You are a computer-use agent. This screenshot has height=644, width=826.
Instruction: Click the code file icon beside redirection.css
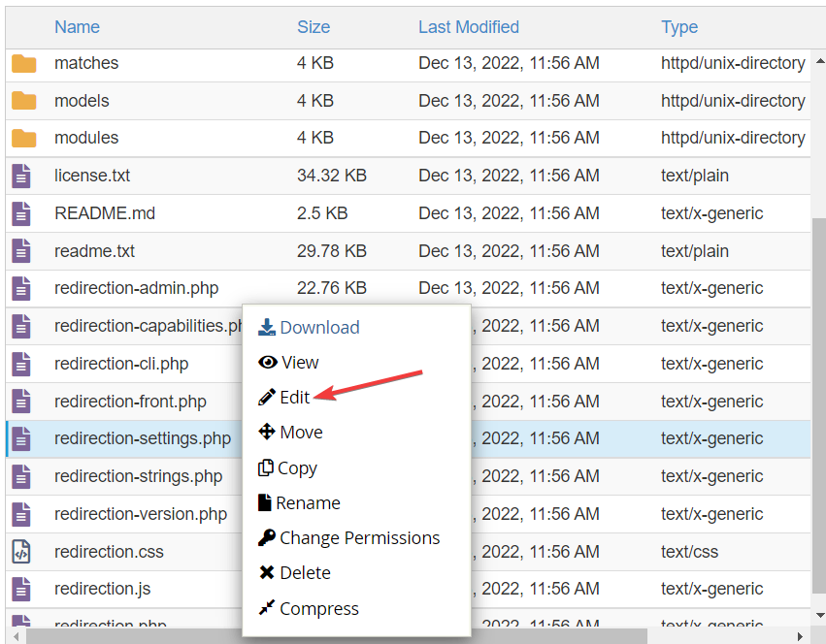[x=21, y=551]
